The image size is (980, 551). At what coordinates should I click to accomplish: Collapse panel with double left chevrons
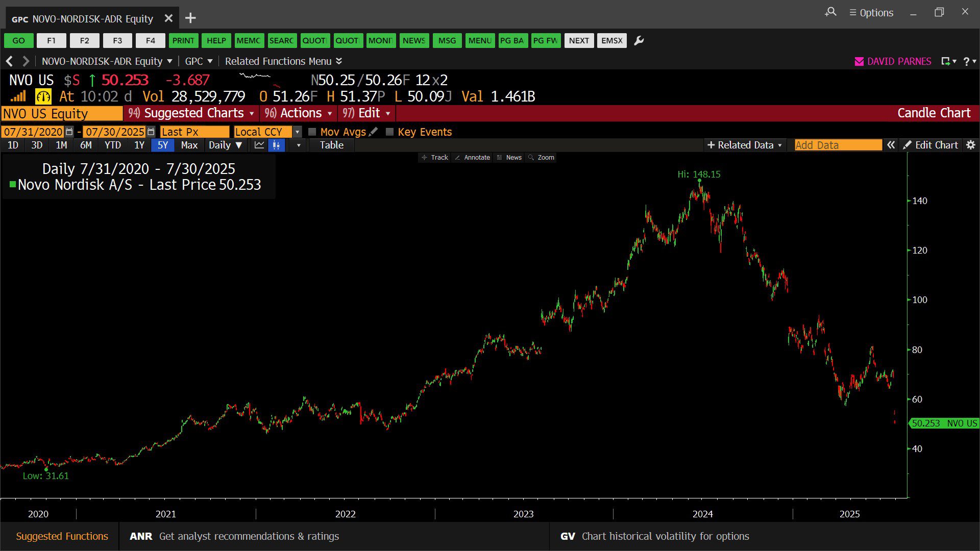(891, 145)
